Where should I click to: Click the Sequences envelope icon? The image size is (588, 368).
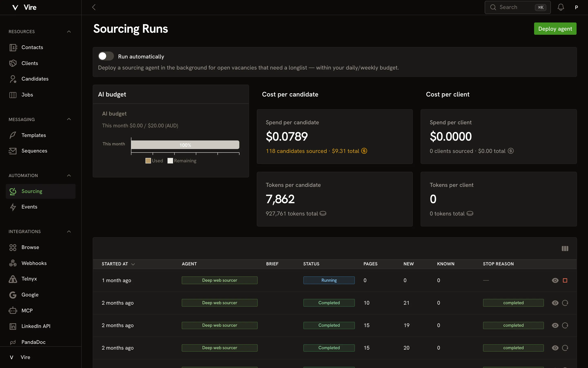[13, 151]
